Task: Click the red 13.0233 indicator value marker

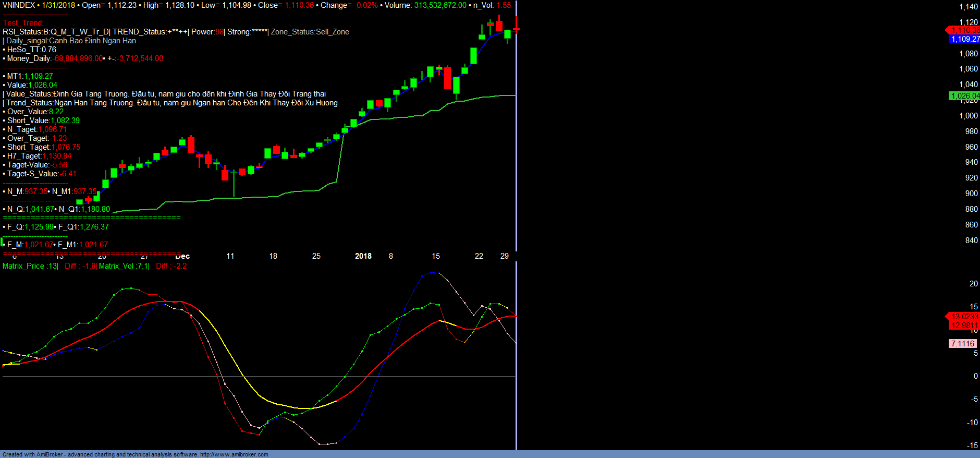Action: pyautogui.click(x=964, y=317)
